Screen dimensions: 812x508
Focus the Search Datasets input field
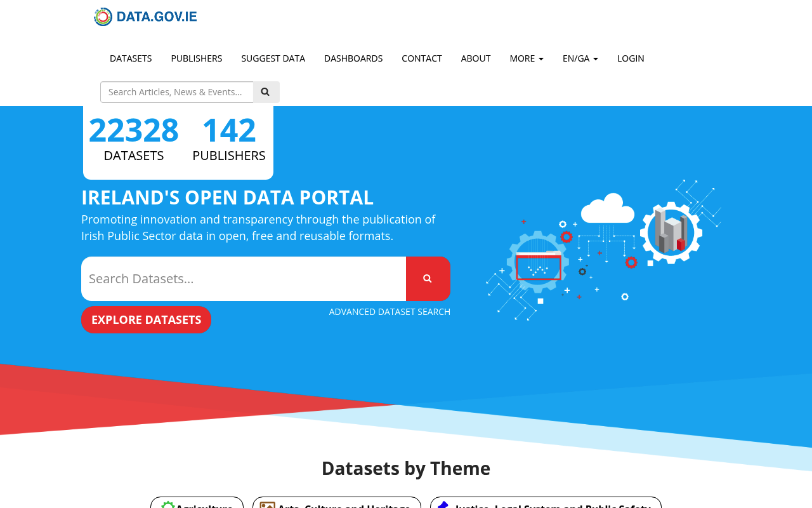pos(244,279)
